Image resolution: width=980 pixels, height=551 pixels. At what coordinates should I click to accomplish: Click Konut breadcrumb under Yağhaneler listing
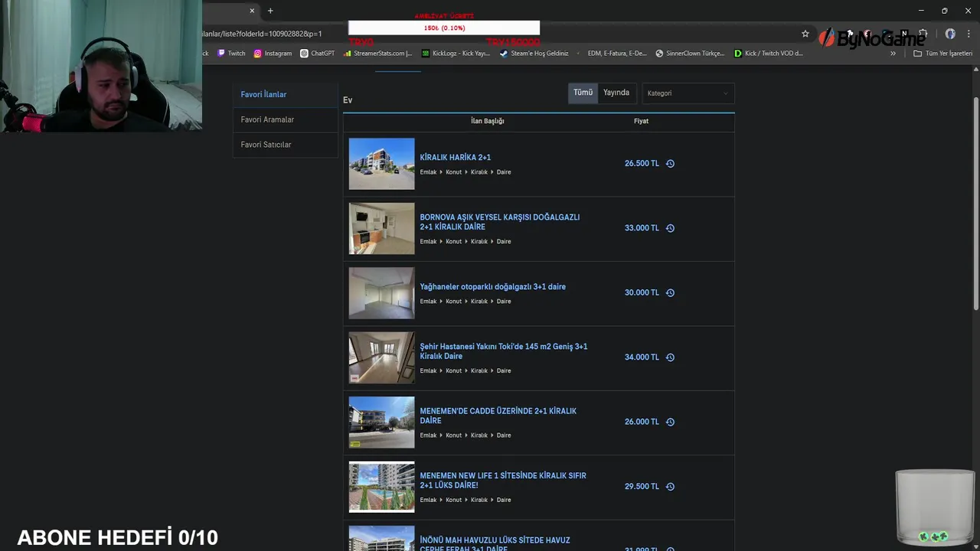[x=454, y=302]
